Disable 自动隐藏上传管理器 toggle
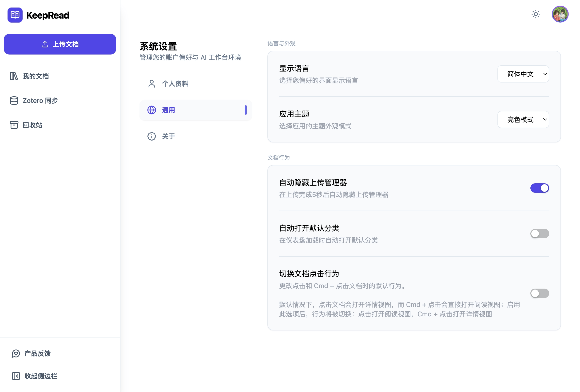The width and height of the screenshot is (580, 392). click(540, 188)
